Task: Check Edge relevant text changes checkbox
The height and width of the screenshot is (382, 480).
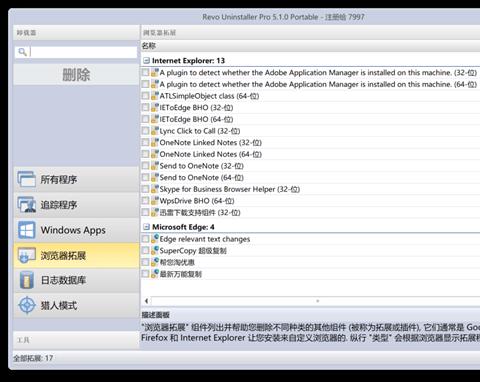Action: [145, 239]
